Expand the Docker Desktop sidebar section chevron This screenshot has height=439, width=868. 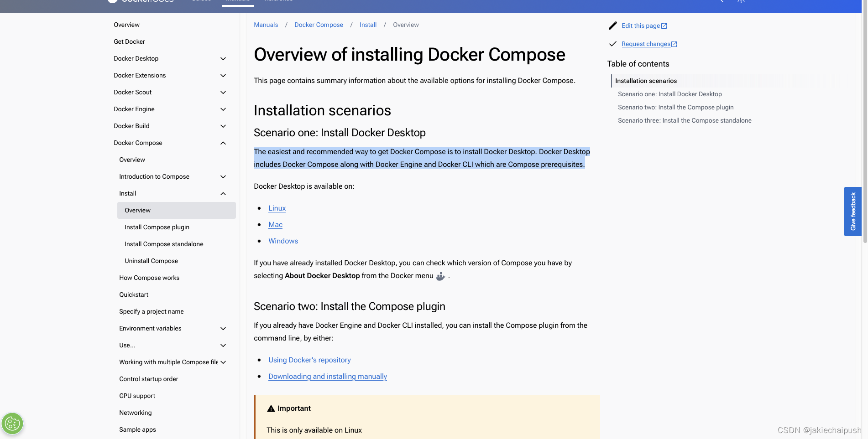223,59
